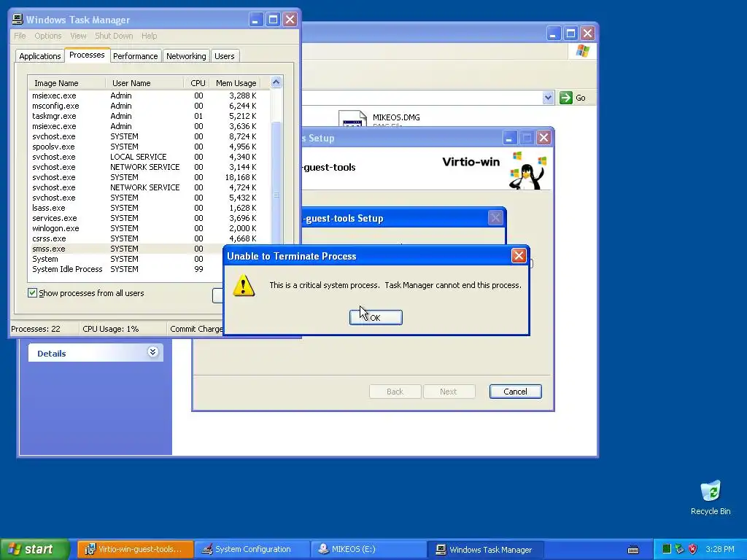This screenshot has height=560, width=747.
Task: Toggle Show processes from all users checkbox
Action: [x=32, y=293]
